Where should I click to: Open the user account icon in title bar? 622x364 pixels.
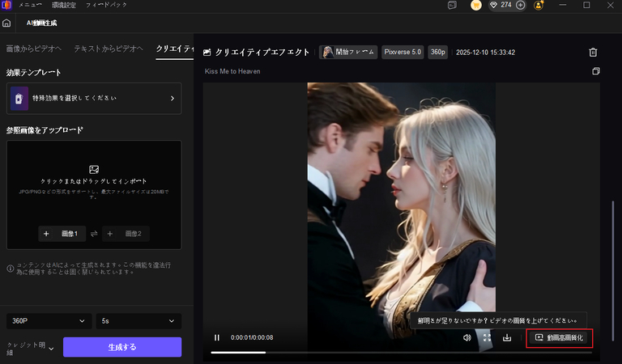coord(539,5)
